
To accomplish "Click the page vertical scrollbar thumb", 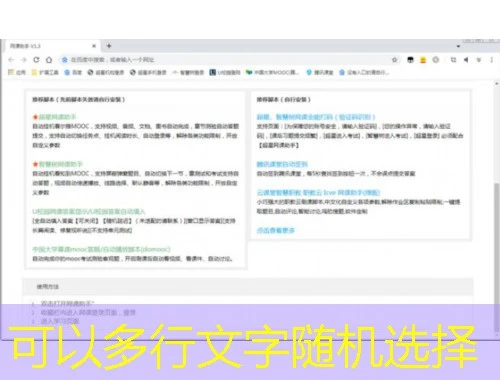I will tap(497, 258).
